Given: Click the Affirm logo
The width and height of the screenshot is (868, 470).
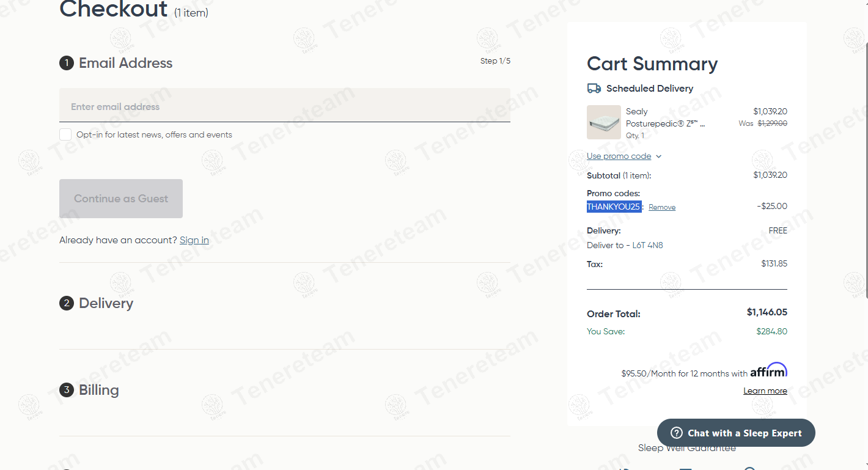Looking at the screenshot, I should 768,371.
